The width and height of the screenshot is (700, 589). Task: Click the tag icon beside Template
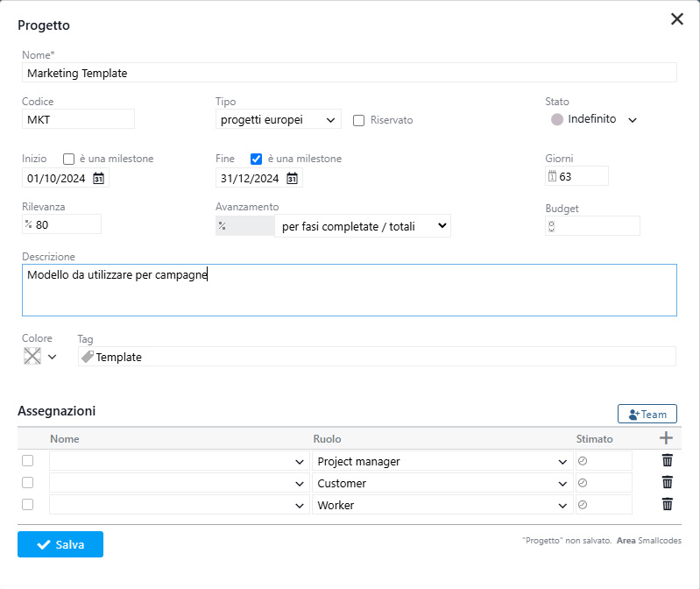coord(88,357)
